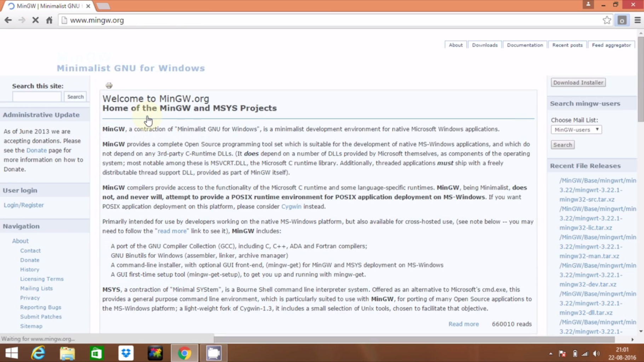Open the Donate link in Navigation list
This screenshot has width=644, height=362.
tap(30, 260)
